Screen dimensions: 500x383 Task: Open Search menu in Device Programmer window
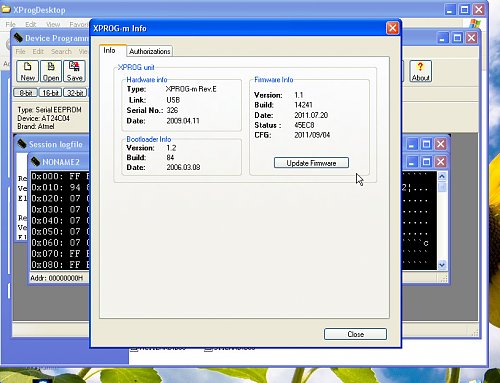(61, 51)
